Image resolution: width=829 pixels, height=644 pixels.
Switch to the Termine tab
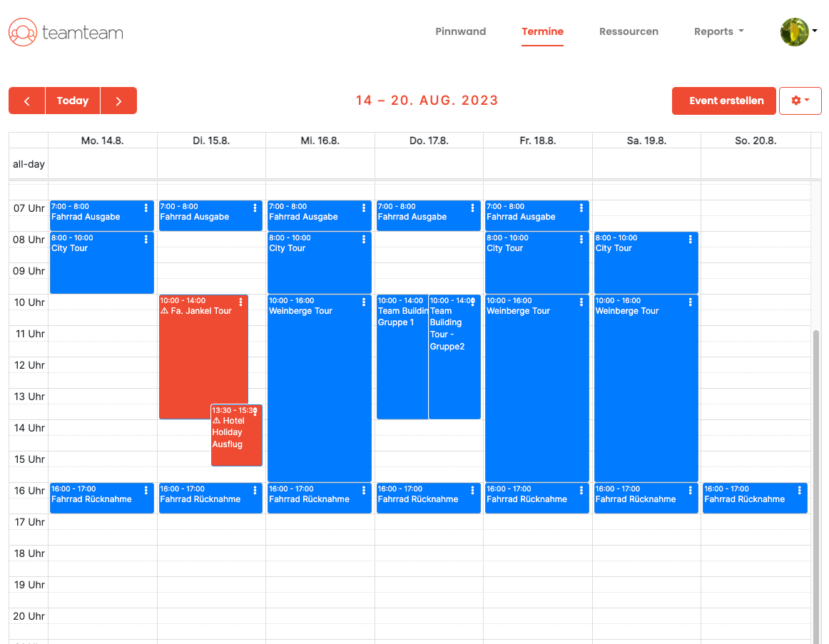[x=542, y=31]
